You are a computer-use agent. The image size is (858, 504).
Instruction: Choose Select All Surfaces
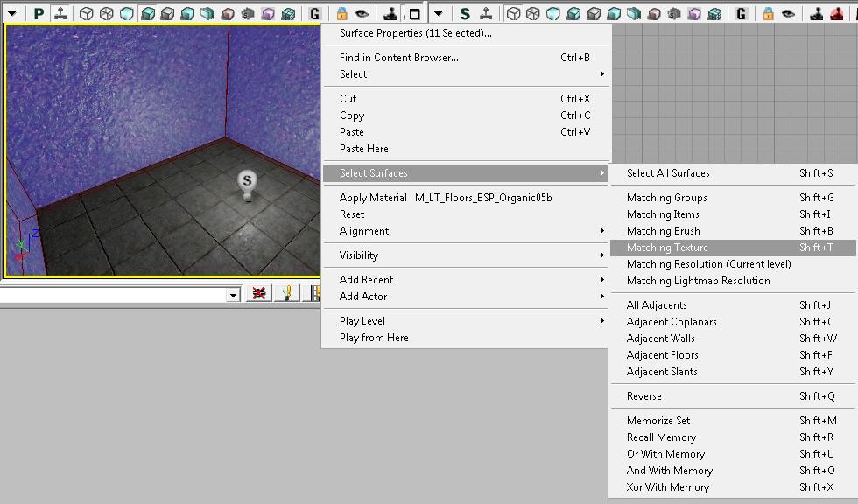point(733,173)
